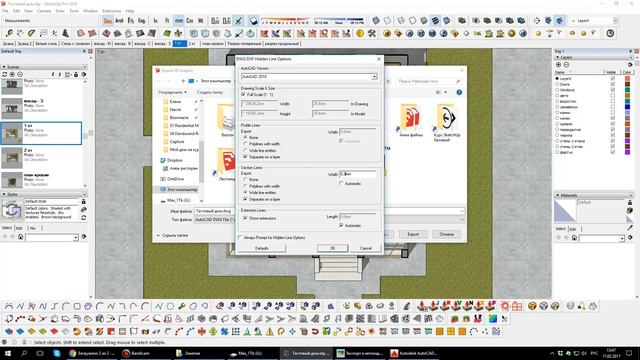Collapse the Styles panel

(x=4, y=194)
